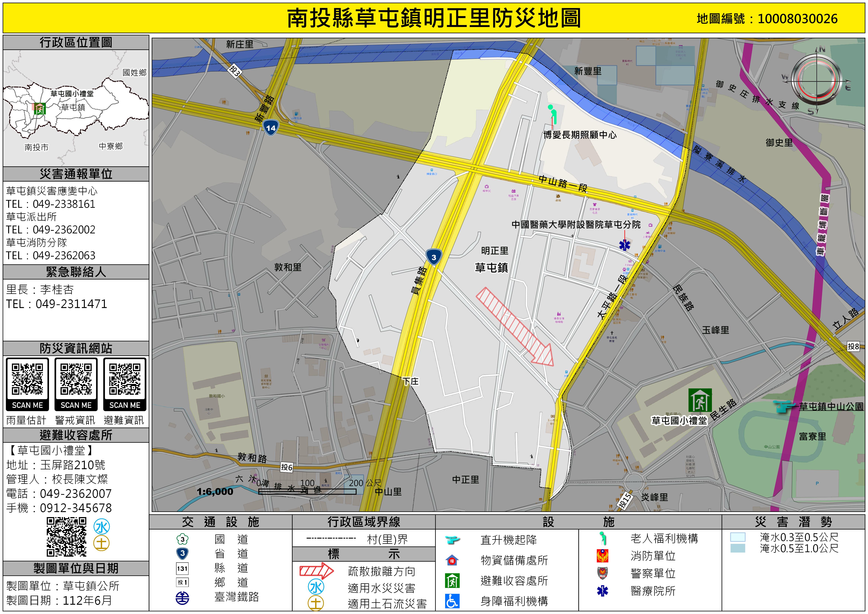Image resolution: width=868 pixels, height=614 pixels.
Task: Click the green shelter icon near 草屯國小禮堂
Action: click(700, 400)
